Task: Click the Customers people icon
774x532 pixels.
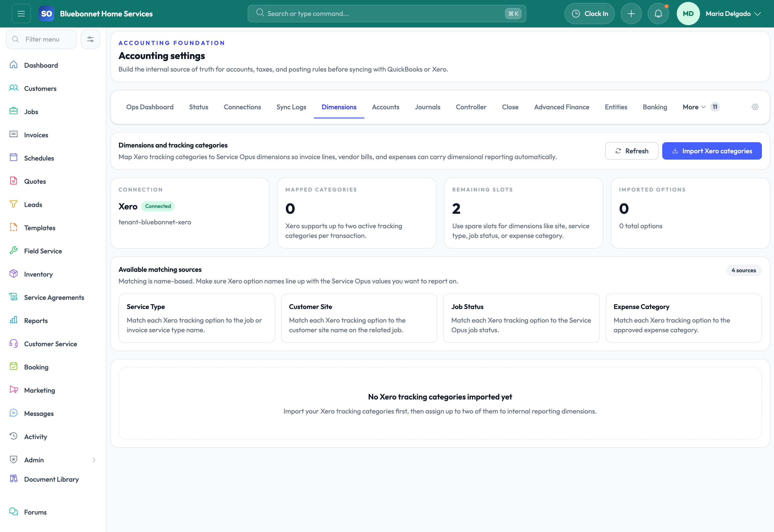Action: tap(14, 88)
